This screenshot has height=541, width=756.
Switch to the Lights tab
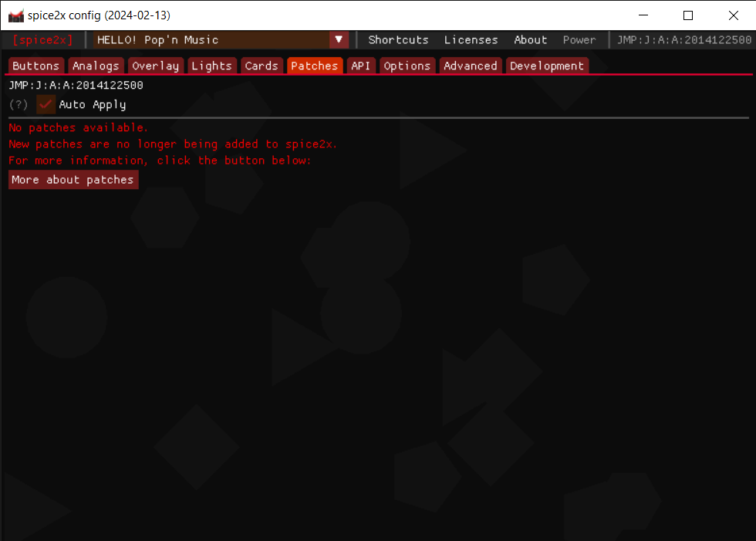(211, 66)
